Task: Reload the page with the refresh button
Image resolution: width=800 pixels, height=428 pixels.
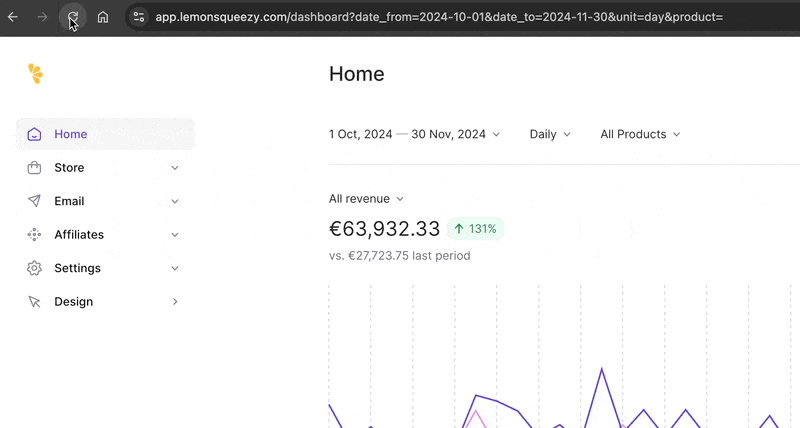Action: [73, 17]
